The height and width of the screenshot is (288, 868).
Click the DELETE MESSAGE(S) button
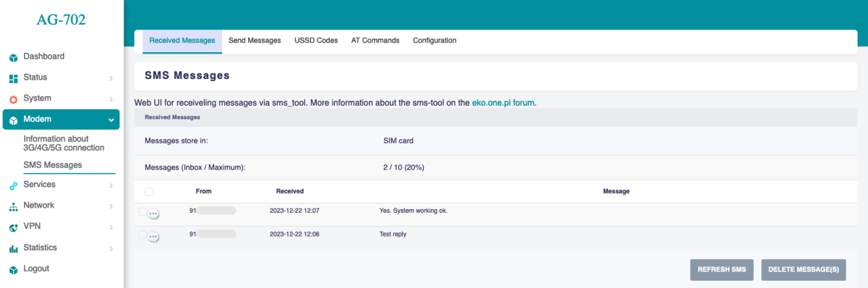[803, 269]
